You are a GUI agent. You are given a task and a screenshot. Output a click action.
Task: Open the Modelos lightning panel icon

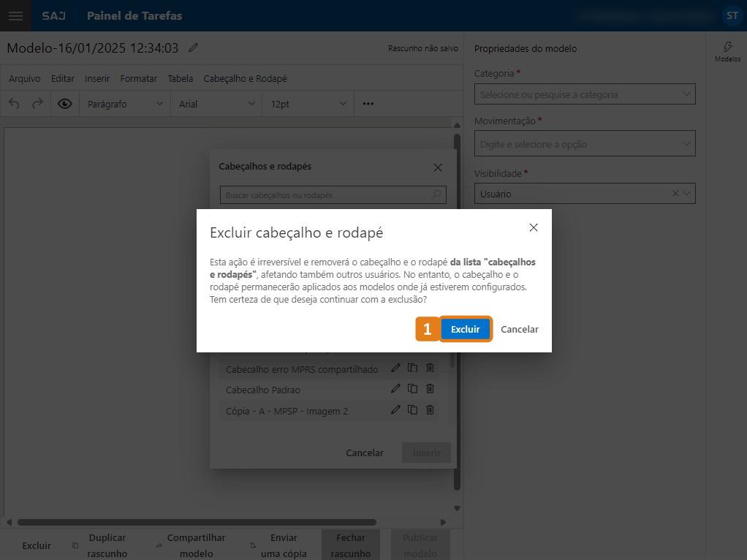point(727,50)
